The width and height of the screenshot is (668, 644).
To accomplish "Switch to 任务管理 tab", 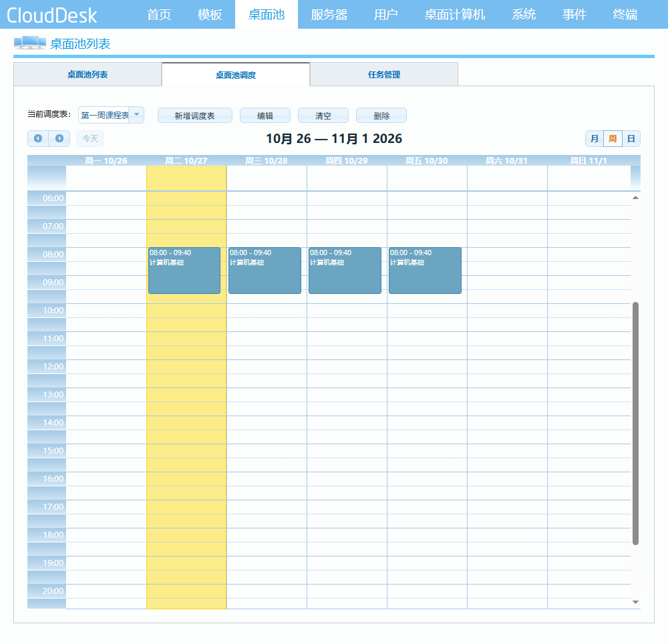I will point(384,75).
